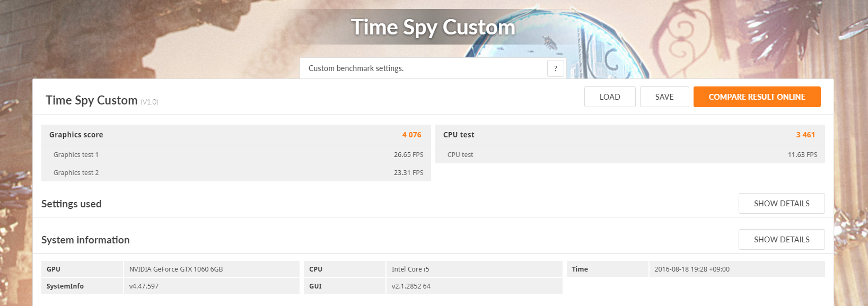868x306 pixels.
Task: Select the SystemInfo version v4.47.597
Action: [x=144, y=286]
